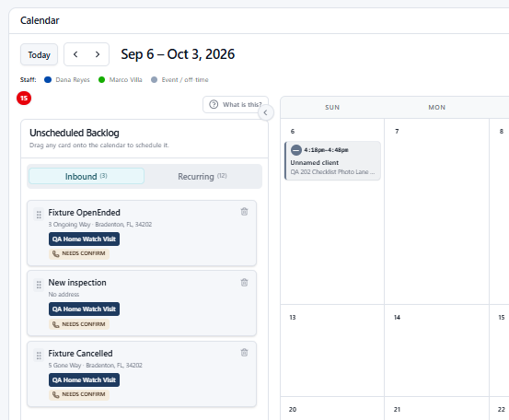Click the 5 Gone Way address line
Viewport: 509px width, 420px height.
95,366
